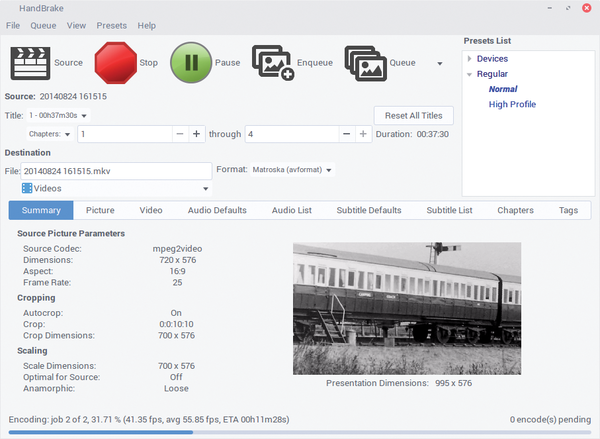Viewport: 600px width, 439px height.
Task: Click the Presets List heading
Action: tap(487, 41)
